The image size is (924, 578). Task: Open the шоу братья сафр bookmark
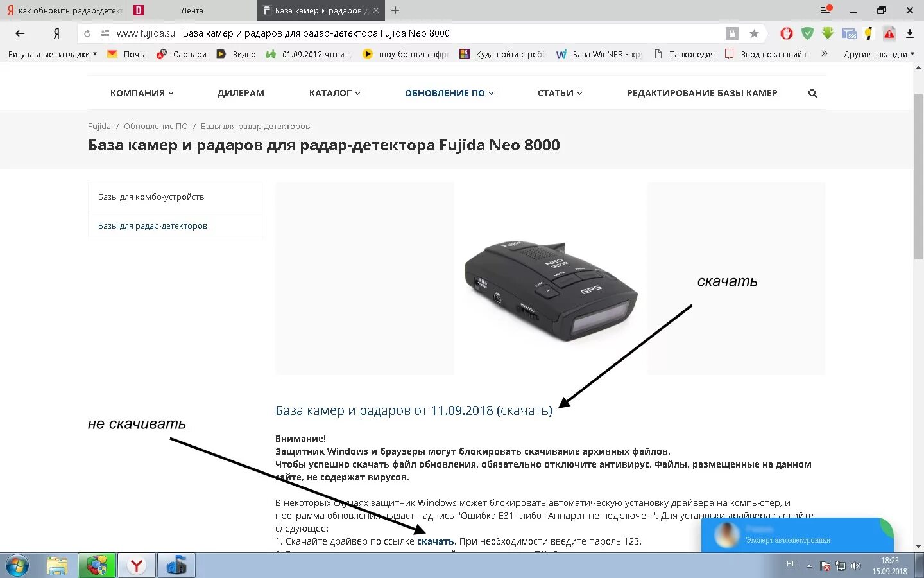tap(406, 54)
